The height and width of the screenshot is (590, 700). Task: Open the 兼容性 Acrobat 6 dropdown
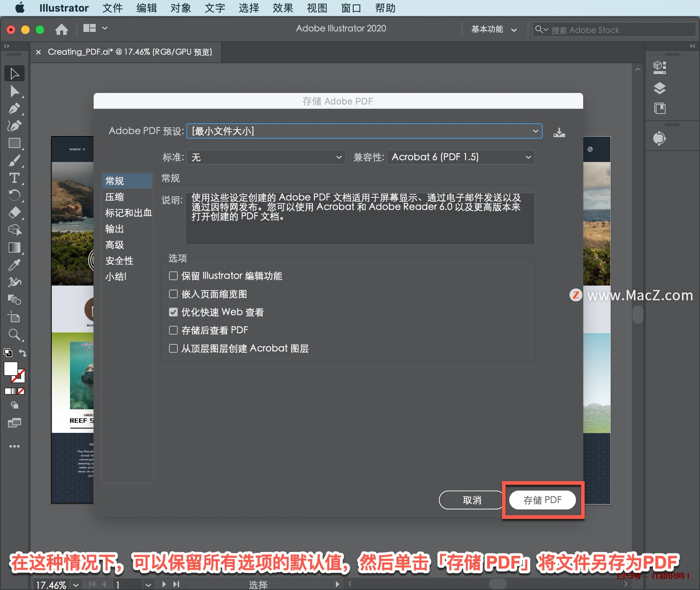pyautogui.click(x=461, y=157)
